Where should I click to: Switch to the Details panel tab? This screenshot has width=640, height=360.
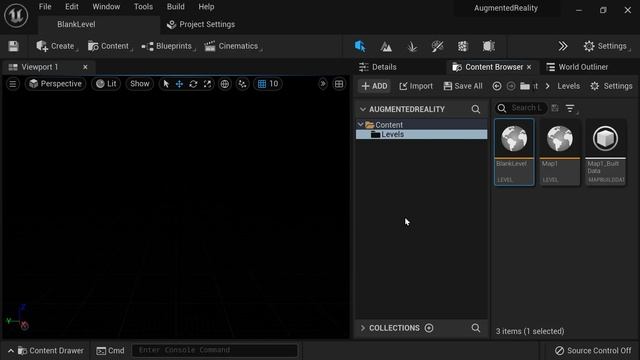coord(378,67)
